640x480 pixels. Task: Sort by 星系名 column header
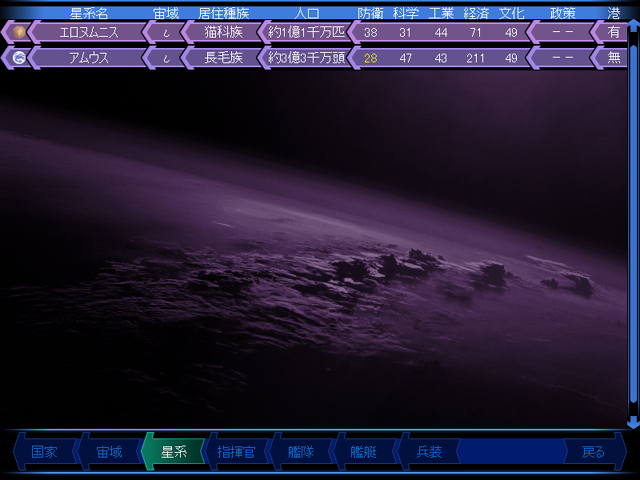coord(89,13)
